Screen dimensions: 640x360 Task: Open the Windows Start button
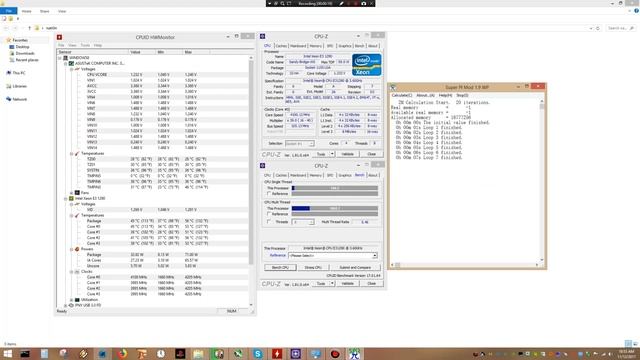click(x=7, y=353)
